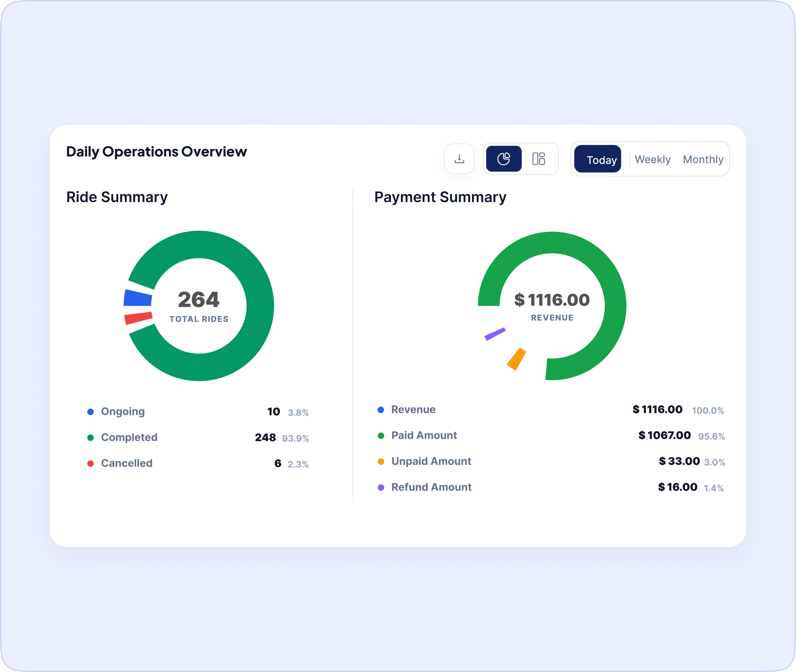Click the $1116.00 center revenue figure
Image resolution: width=796 pixels, height=672 pixels.
[x=552, y=300]
